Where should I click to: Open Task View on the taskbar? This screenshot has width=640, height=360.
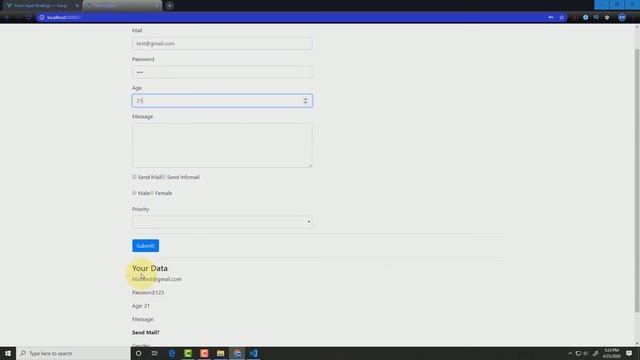tap(155, 353)
